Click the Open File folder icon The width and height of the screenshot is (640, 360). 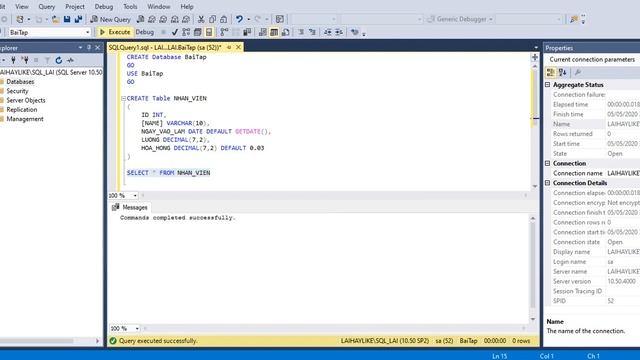[56, 19]
